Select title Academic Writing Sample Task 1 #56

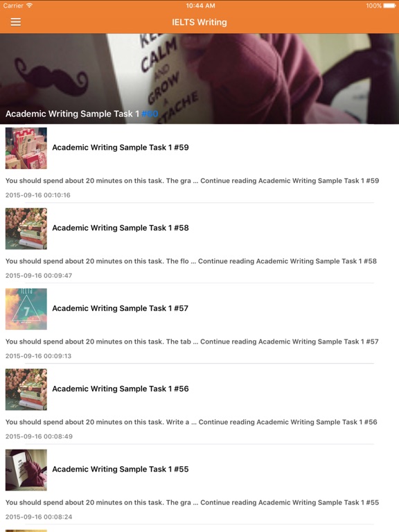(x=121, y=389)
